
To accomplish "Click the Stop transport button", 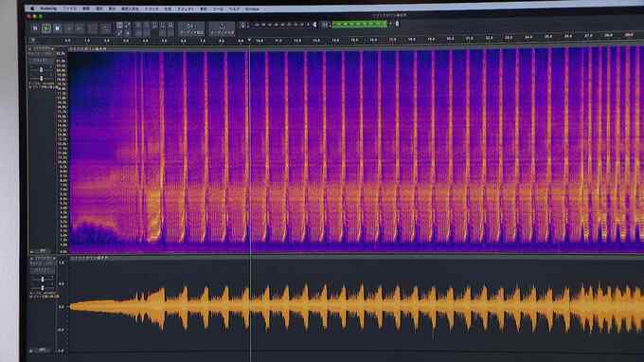I will 58,27.
